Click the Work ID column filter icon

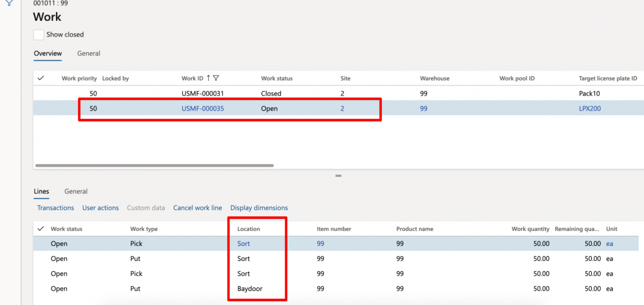click(216, 78)
